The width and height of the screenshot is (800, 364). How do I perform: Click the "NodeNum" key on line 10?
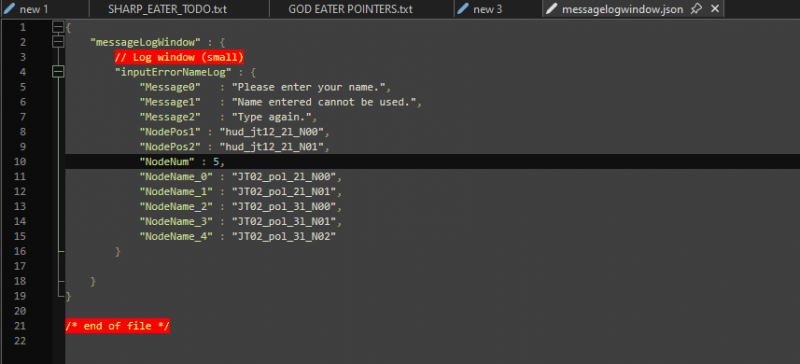tap(167, 162)
